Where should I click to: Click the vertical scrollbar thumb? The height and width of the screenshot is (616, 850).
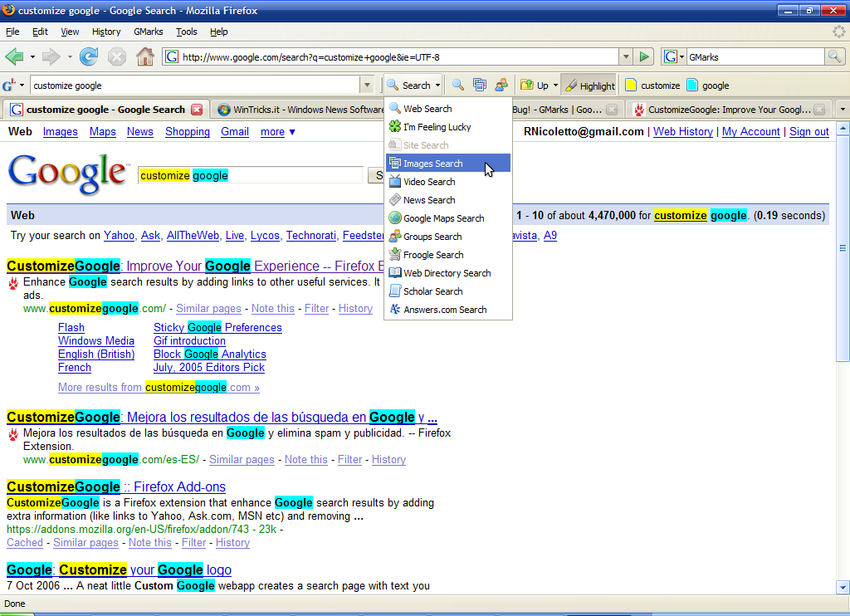843,247
